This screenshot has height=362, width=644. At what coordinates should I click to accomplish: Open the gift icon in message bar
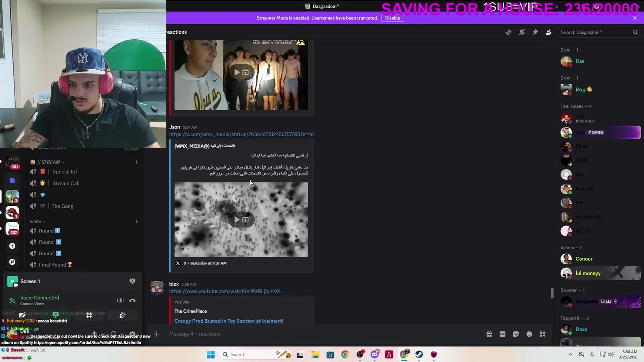tap(489, 334)
